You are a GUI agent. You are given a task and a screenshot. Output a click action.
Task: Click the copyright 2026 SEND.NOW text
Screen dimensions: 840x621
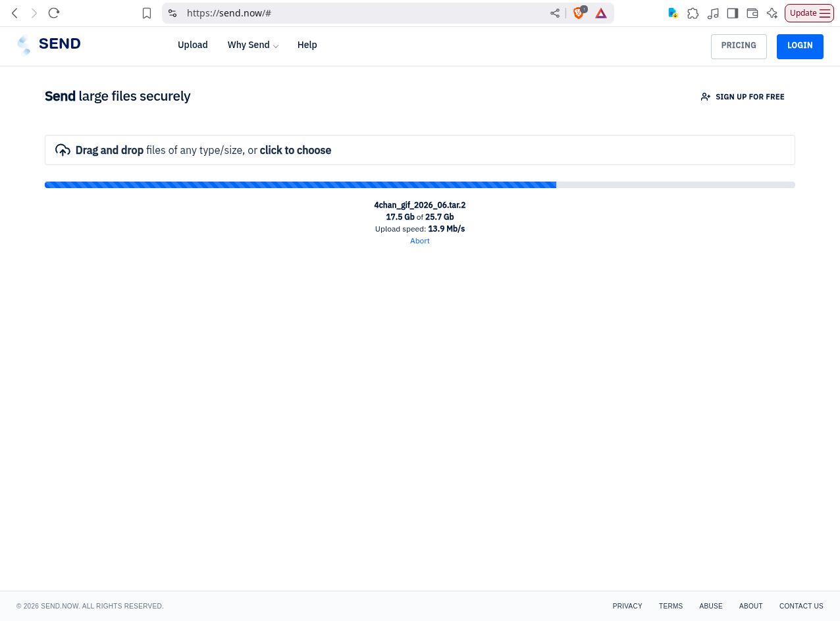coord(90,606)
